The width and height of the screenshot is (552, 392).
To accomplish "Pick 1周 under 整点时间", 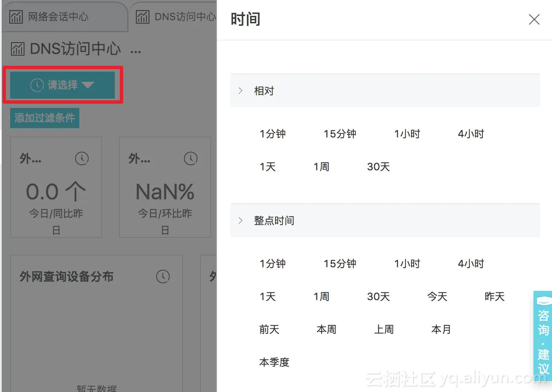I will point(321,297).
